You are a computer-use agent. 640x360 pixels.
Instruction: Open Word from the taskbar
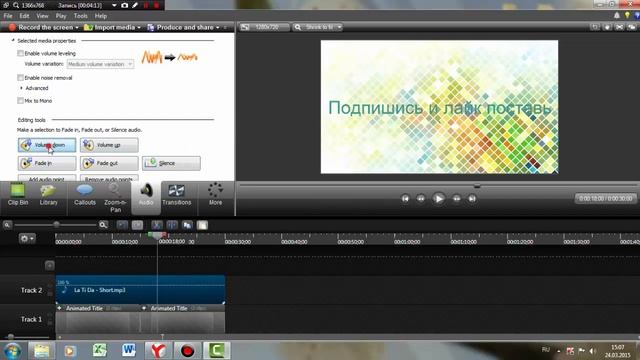click(129, 351)
